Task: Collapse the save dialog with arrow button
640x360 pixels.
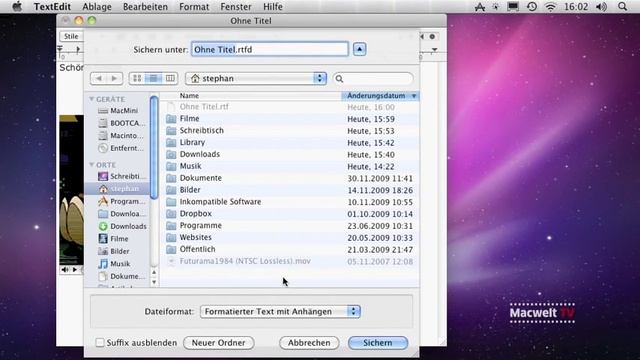Action: pyautogui.click(x=360, y=49)
